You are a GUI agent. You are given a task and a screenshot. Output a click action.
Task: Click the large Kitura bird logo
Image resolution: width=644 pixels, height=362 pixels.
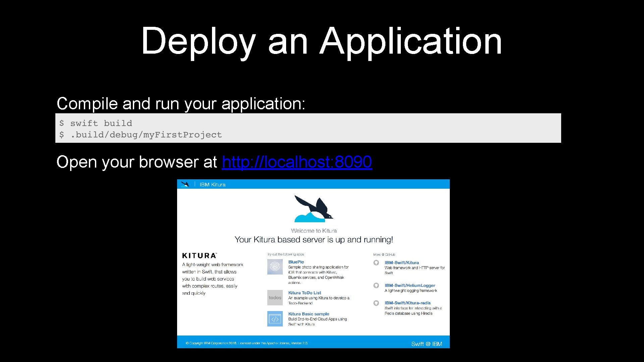pyautogui.click(x=314, y=209)
